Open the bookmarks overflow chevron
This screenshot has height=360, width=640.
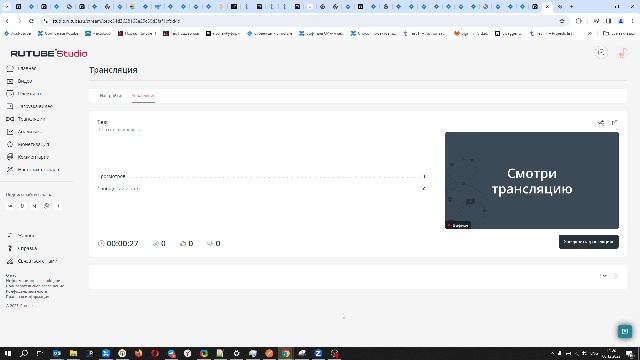[590, 33]
